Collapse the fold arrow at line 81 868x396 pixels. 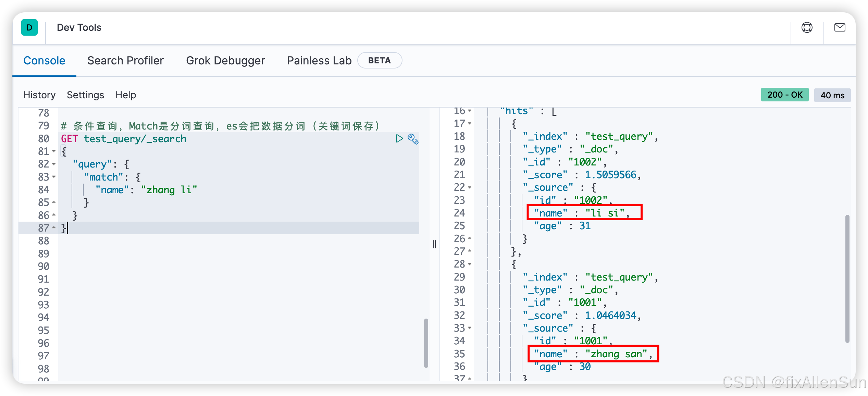[54, 151]
